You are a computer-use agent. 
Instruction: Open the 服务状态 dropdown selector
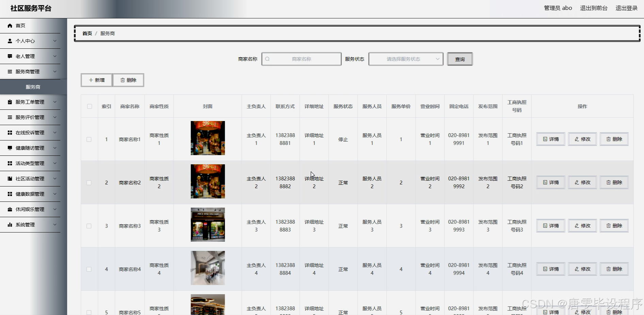tap(406, 59)
